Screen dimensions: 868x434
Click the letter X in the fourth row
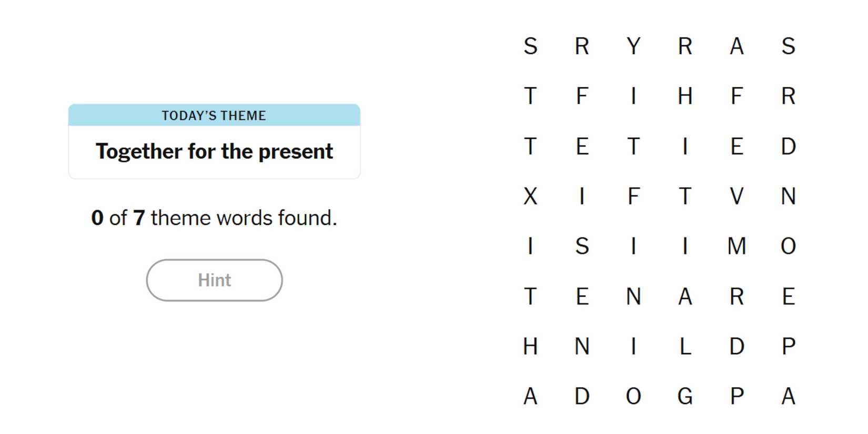point(530,196)
